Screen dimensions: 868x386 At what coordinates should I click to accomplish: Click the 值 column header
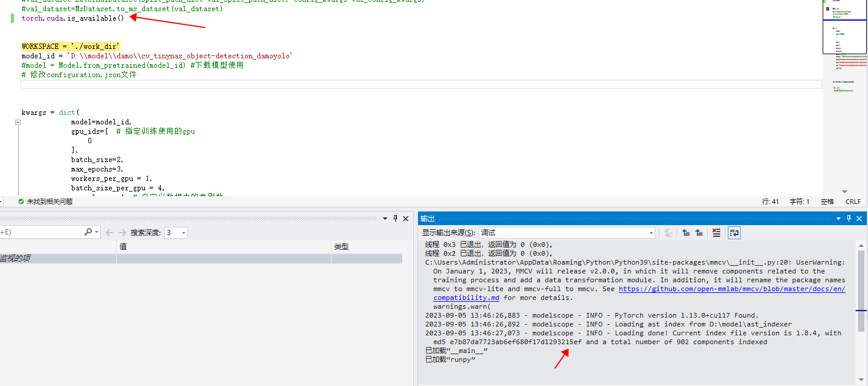[x=224, y=247]
